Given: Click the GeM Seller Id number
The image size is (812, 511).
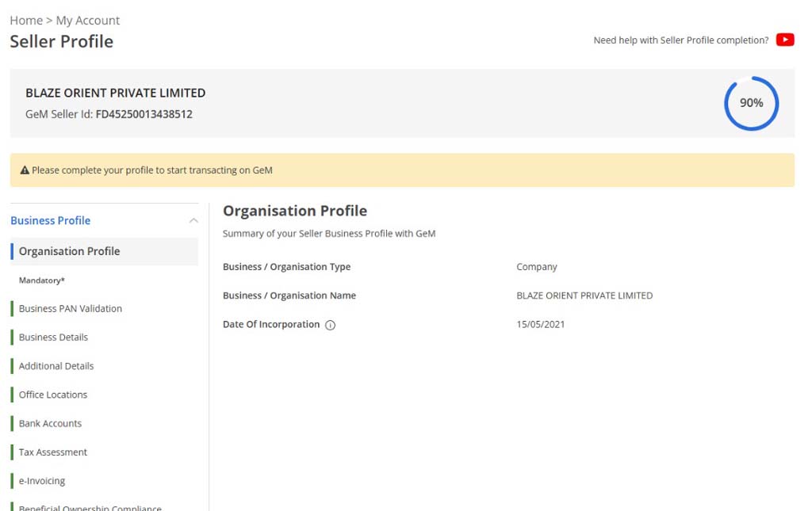Looking at the screenshot, I should (x=144, y=114).
